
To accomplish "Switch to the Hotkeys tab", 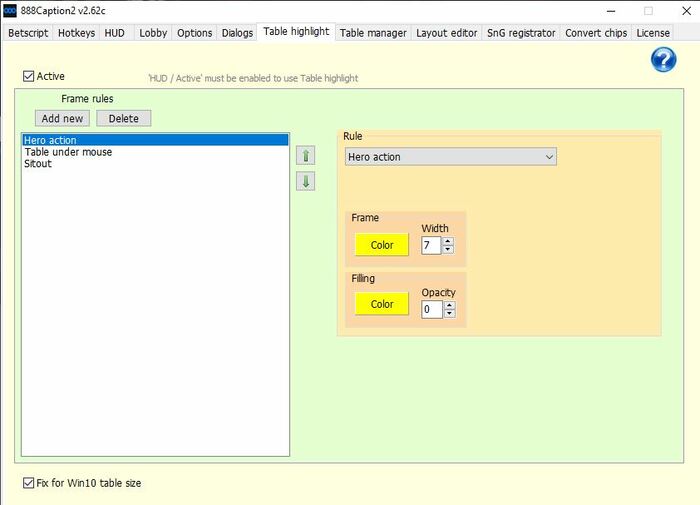I will [76, 33].
